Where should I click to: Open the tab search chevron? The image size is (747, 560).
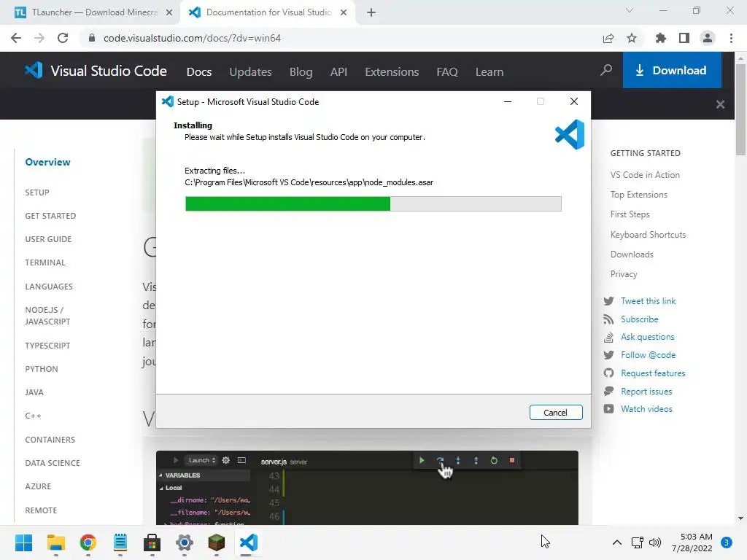pos(630,10)
